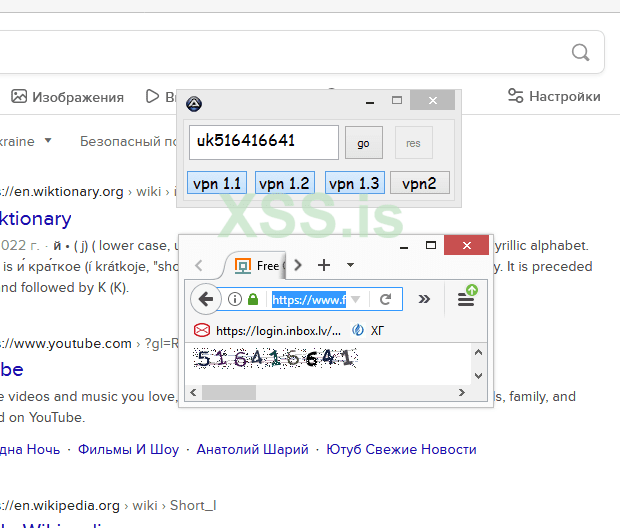Open the list all tabs dropdown arrow
The height and width of the screenshot is (528, 620).
point(350,265)
